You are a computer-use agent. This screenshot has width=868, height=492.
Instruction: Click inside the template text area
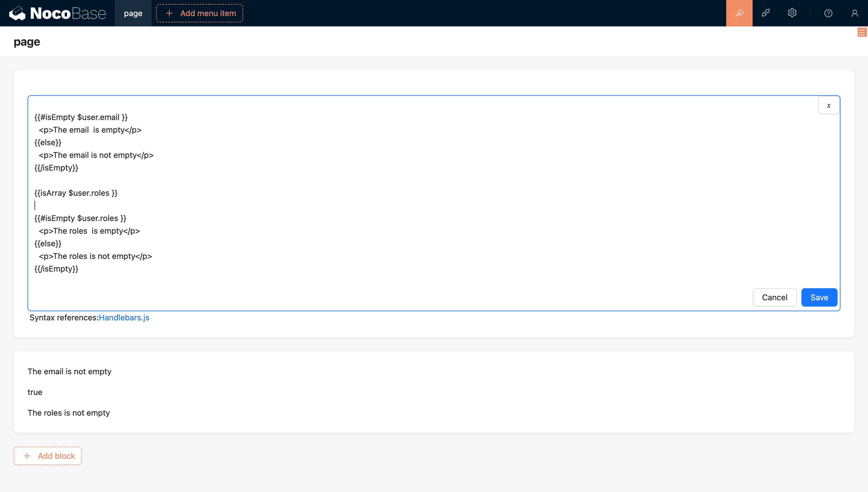434,203
